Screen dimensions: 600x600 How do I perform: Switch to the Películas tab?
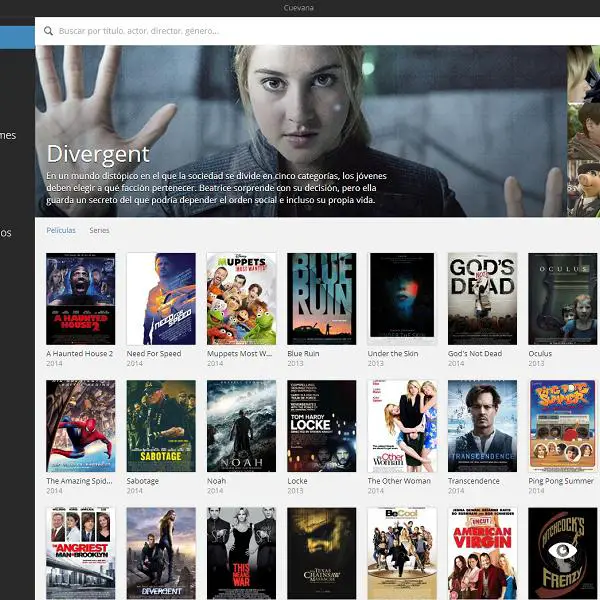(x=61, y=230)
